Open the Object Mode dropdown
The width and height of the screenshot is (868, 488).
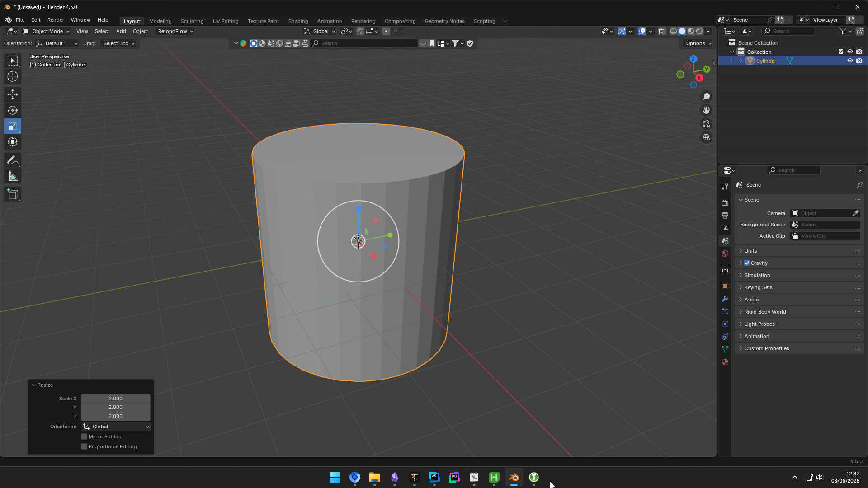click(46, 31)
